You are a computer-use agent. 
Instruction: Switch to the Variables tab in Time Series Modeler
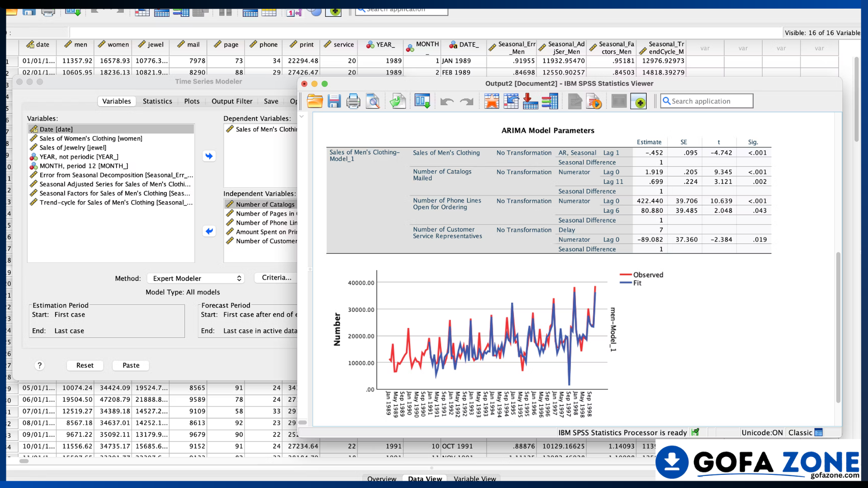pyautogui.click(x=116, y=101)
